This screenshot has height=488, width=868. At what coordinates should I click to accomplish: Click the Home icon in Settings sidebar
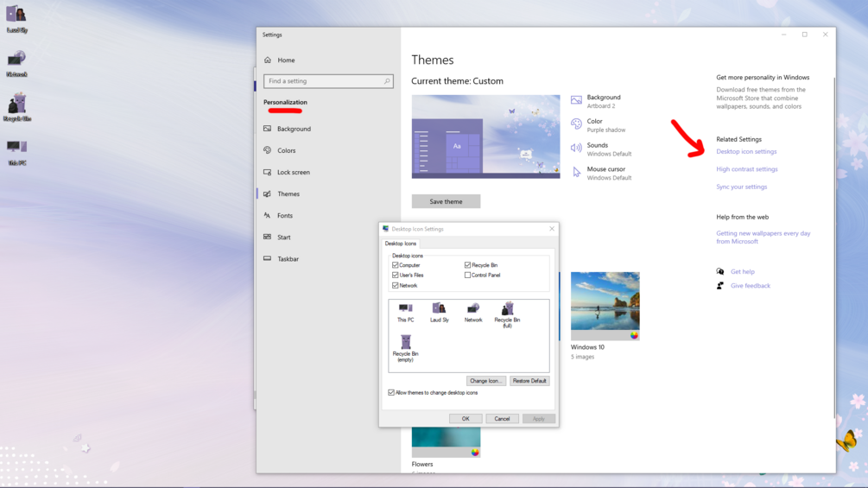click(x=268, y=60)
